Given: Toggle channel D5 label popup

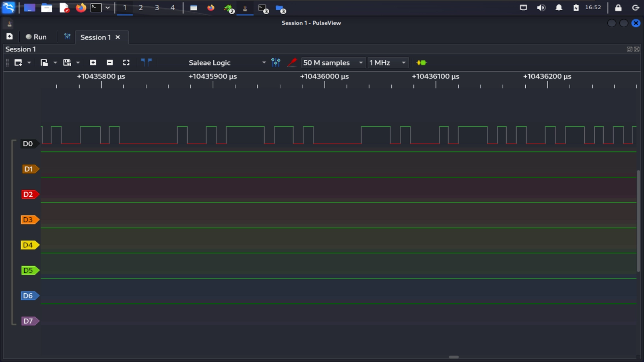Looking at the screenshot, I should 29,270.
